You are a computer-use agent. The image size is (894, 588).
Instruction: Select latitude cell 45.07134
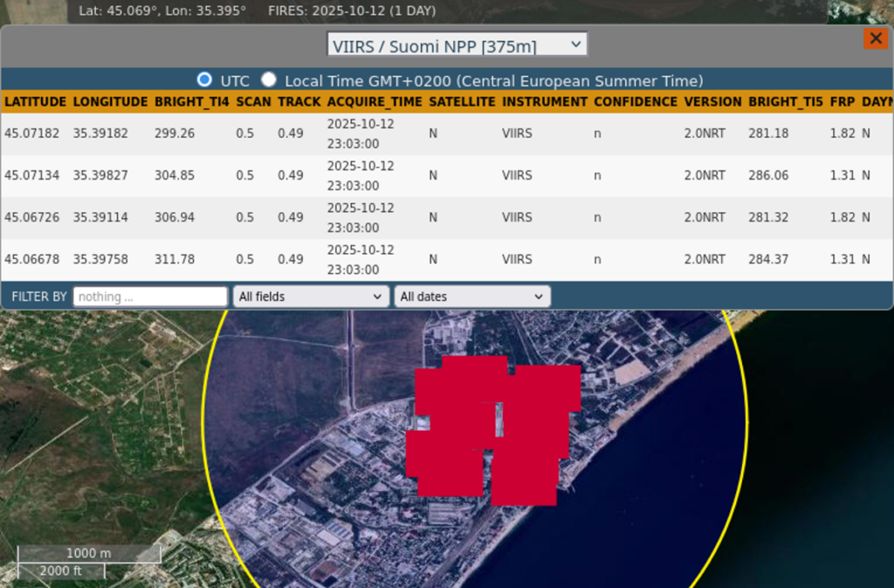(x=32, y=175)
